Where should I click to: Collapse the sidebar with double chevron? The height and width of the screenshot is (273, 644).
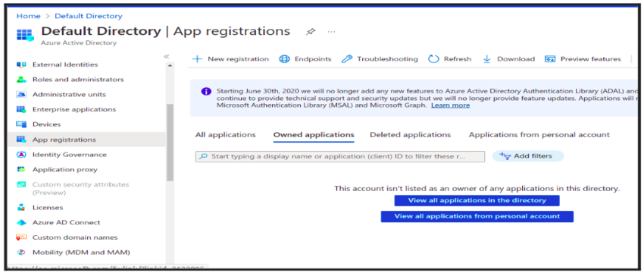167,56
